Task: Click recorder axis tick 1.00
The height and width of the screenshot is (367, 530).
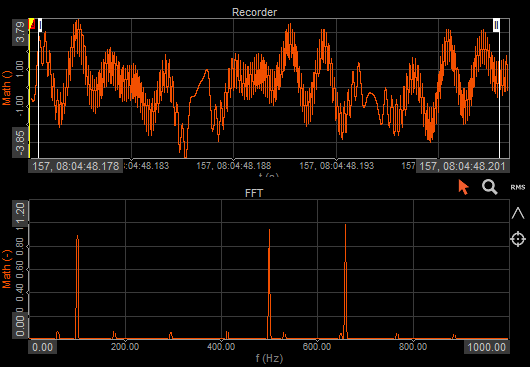Action: point(20,70)
